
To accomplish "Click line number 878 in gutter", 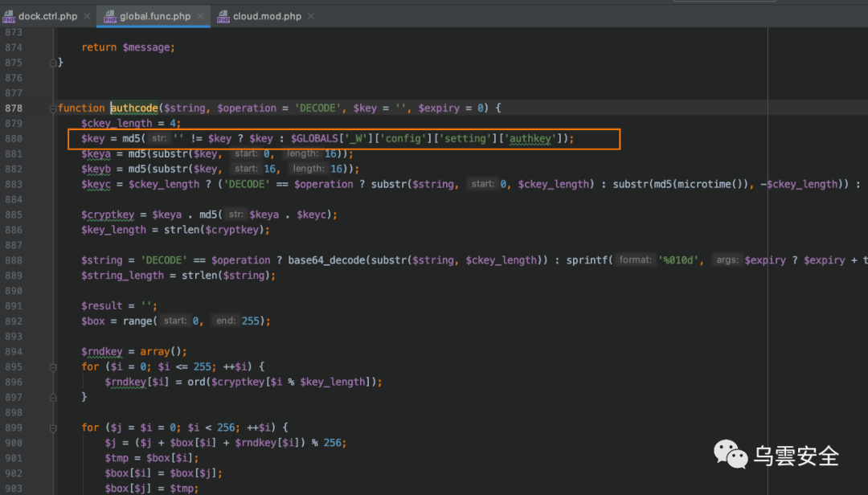I will tap(14, 108).
